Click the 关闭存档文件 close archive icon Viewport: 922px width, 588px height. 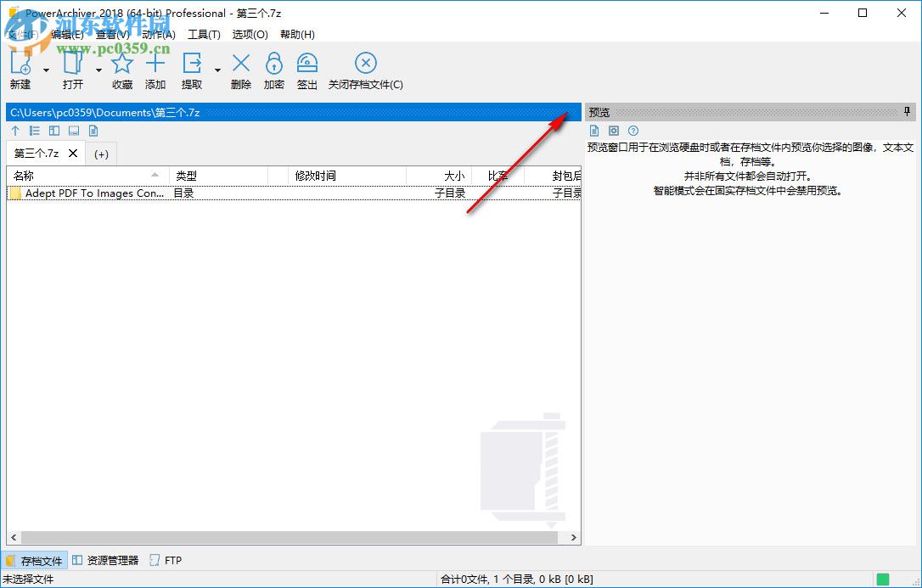(365, 63)
